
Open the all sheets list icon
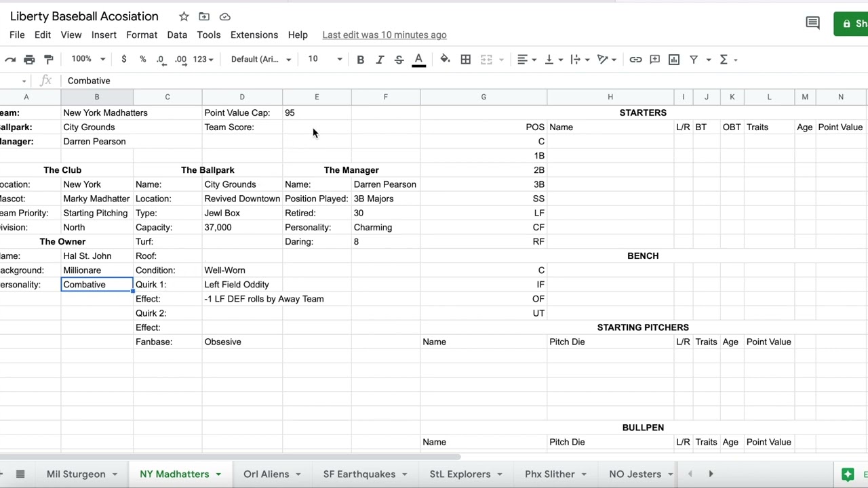20,474
